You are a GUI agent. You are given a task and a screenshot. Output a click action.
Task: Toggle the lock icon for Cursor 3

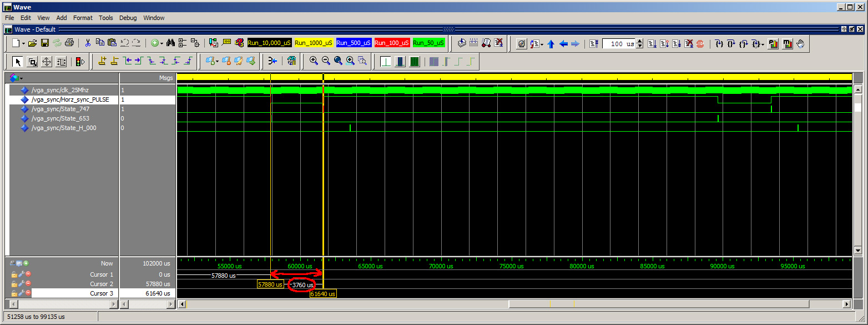pyautogui.click(x=14, y=293)
